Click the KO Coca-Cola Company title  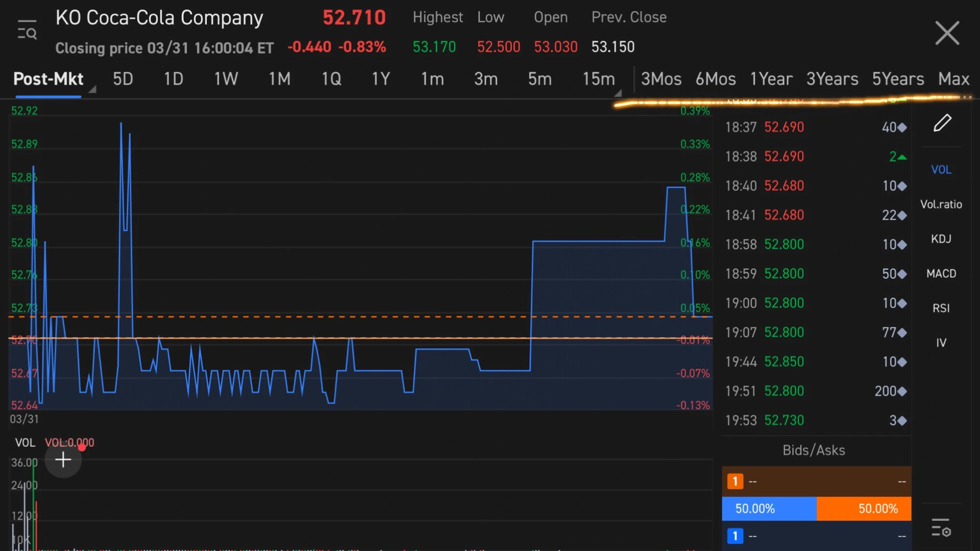tap(159, 18)
